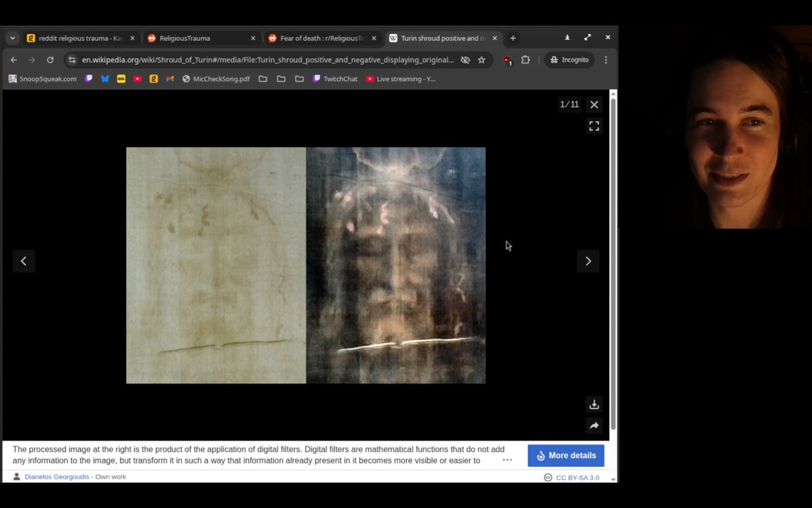Click the page vertical scrollbar
The width and height of the screenshot is (812, 508).
(613, 265)
